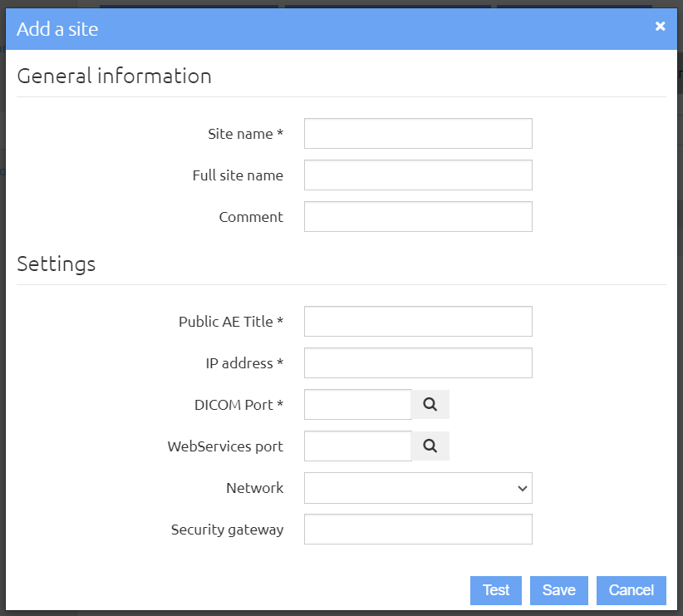Click the Security gateway label text

[227, 530]
